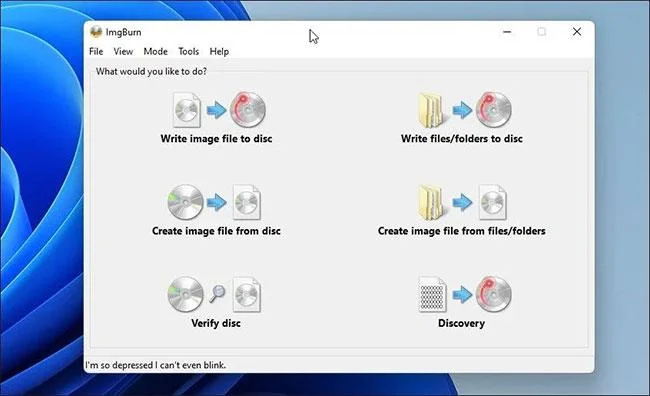Click the Verify disc icon
The width and height of the screenshot is (650, 396).
[214, 294]
